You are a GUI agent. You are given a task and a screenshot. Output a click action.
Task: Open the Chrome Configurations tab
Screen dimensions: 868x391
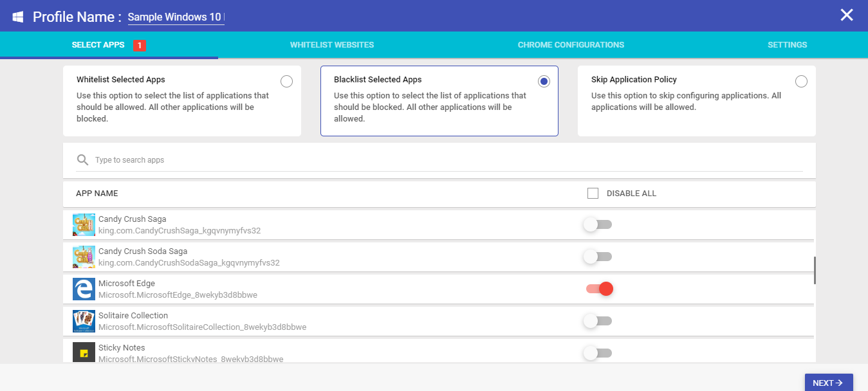[571, 45]
